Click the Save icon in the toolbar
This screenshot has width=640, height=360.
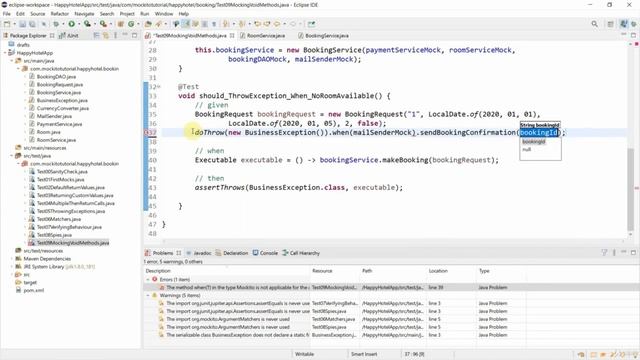(22, 24)
